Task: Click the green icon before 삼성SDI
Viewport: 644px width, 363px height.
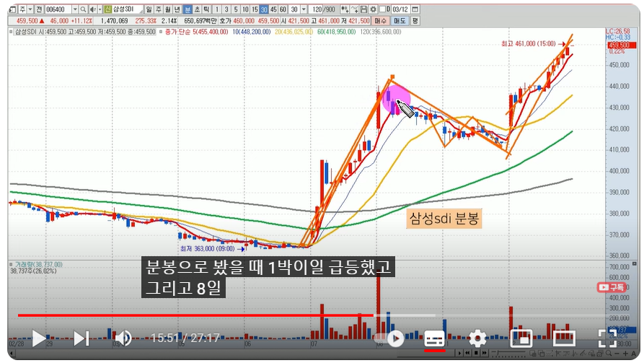Action: tap(108, 9)
